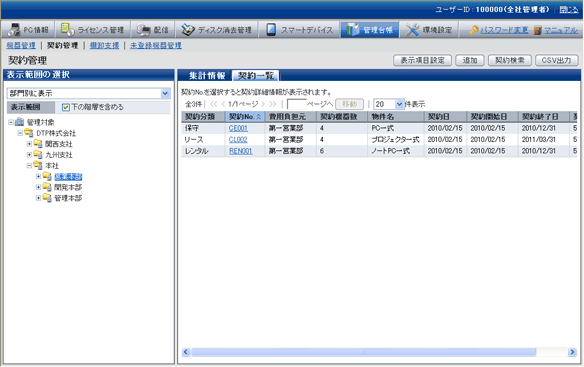Screen dimensions: 584x367
Task: Click the 契約日 column header
Action: pyautogui.click(x=445, y=117)
